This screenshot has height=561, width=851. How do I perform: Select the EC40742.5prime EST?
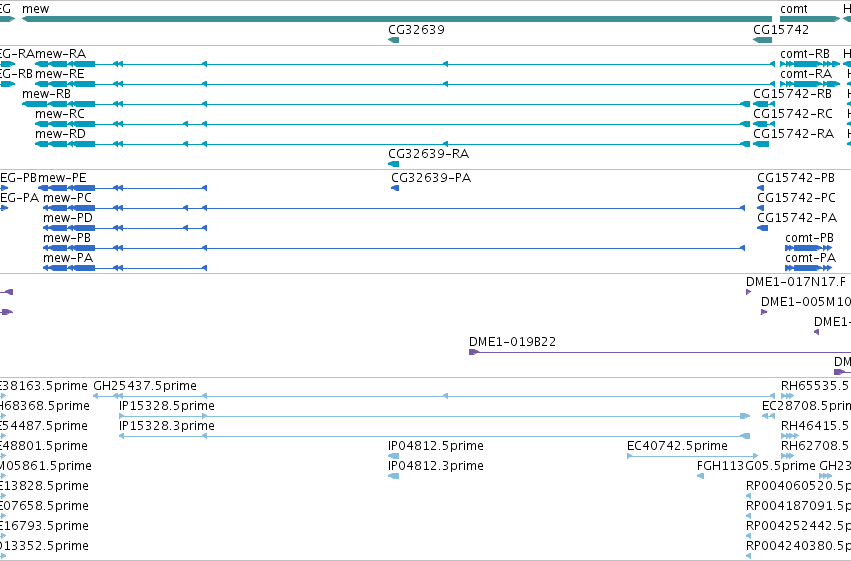click(693, 456)
